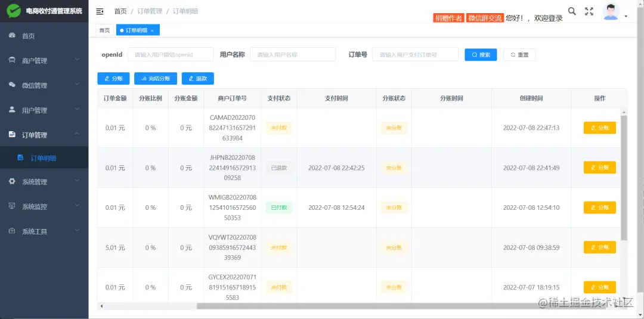
Task: Click 支付时间 column header
Action: point(336,98)
